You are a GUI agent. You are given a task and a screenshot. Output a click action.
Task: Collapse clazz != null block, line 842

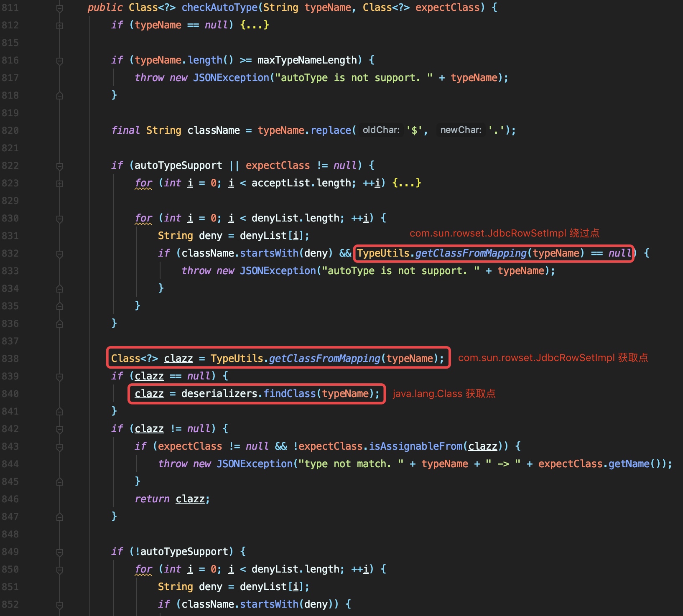60,429
